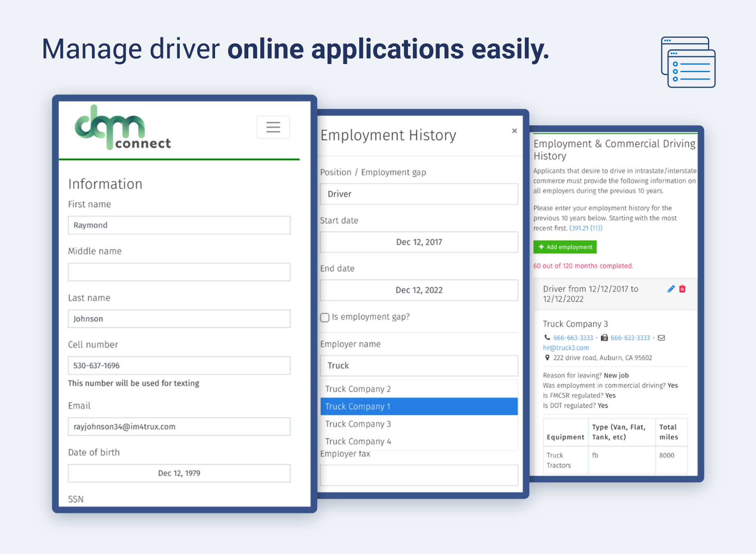Screen dimensions: 756x554
Task: Click the envelope email icon
Action: point(661,338)
